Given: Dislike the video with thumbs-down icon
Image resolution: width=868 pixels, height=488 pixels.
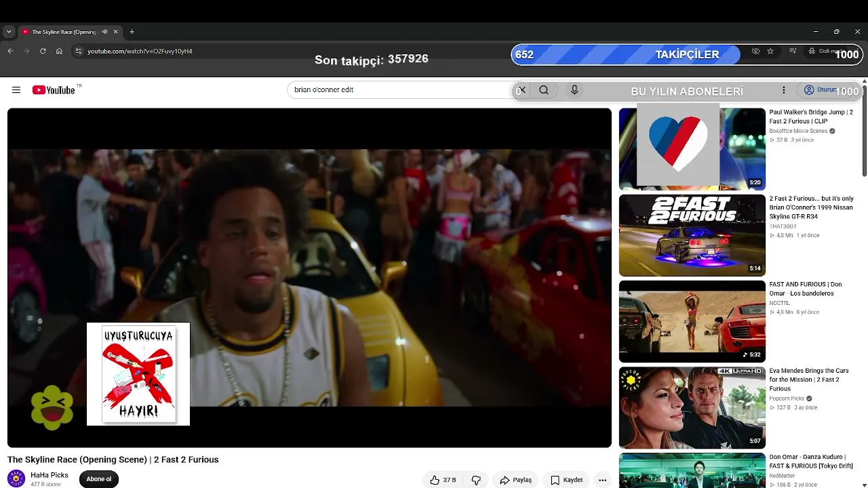Looking at the screenshot, I should coord(476,480).
